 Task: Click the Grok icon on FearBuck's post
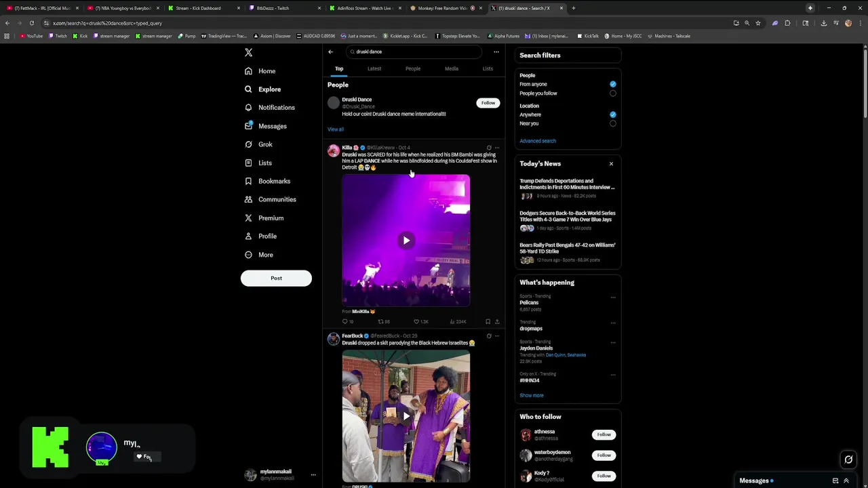tap(489, 335)
